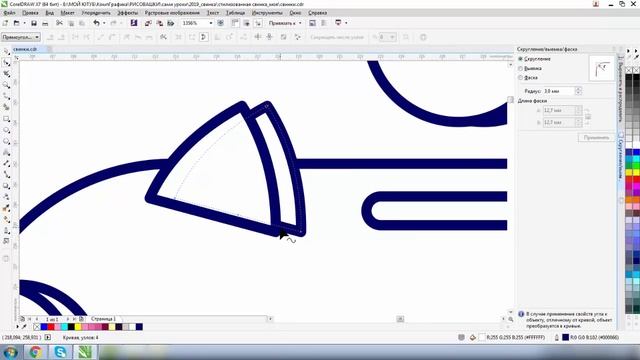Select the Drop Shadow tool in the toolbox
Image resolution: width=640 pixels, height=360 pixels.
[6, 186]
